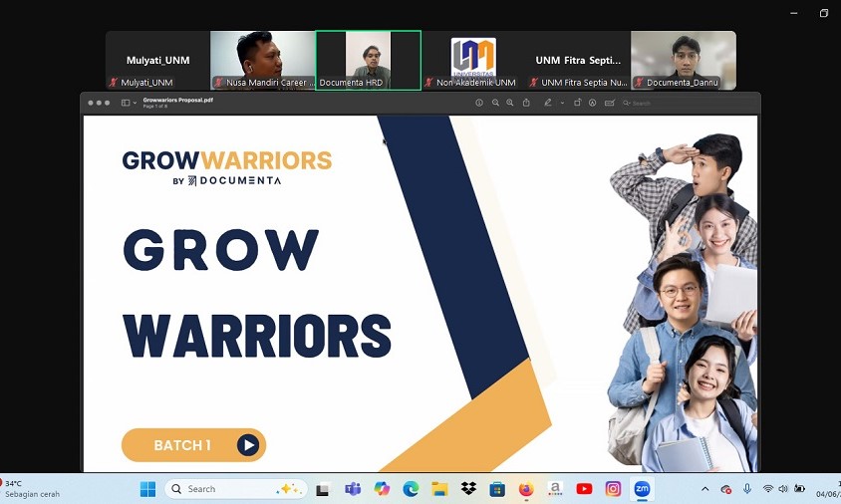Open the highlight pen options dropdown arrow
The height and width of the screenshot is (504, 841).
[562, 103]
